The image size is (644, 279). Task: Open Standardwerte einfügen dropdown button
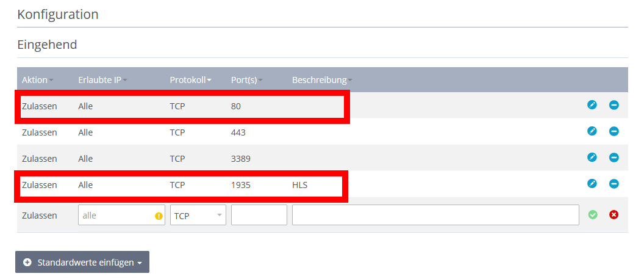(x=82, y=262)
